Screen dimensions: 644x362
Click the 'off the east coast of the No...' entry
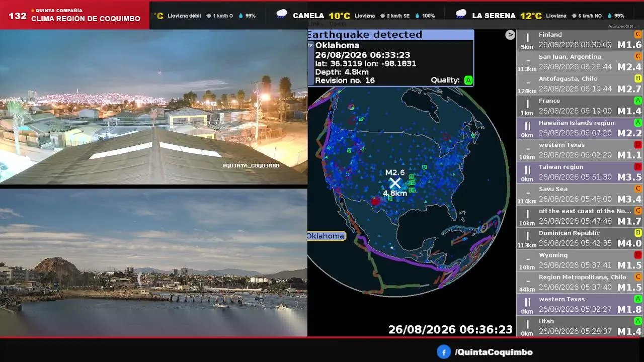585,211
